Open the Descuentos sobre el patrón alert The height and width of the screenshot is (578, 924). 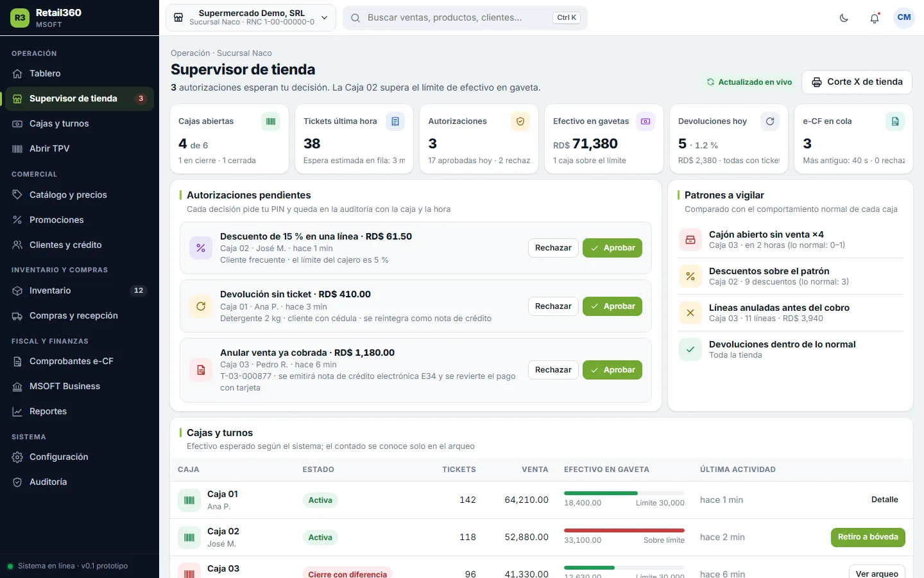[x=791, y=276]
